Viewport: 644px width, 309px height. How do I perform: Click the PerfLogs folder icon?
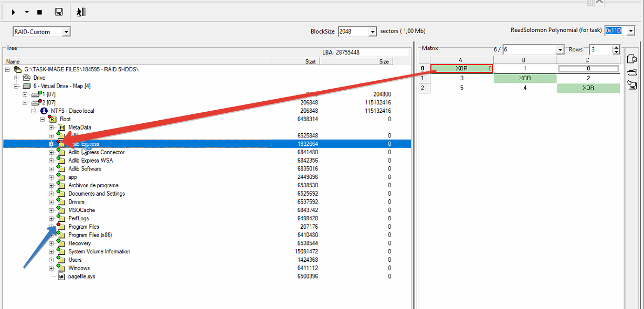pos(61,218)
